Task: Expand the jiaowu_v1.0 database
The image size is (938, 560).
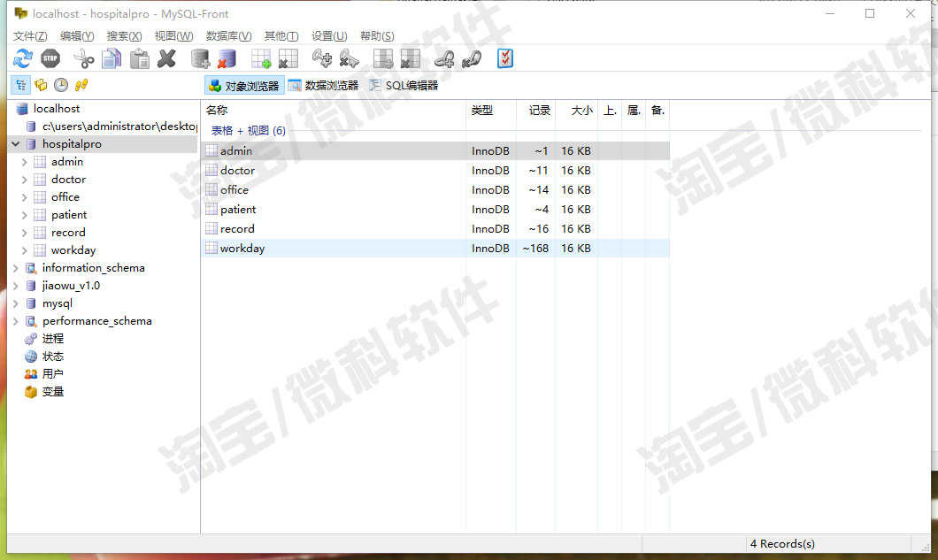Action: (x=16, y=286)
